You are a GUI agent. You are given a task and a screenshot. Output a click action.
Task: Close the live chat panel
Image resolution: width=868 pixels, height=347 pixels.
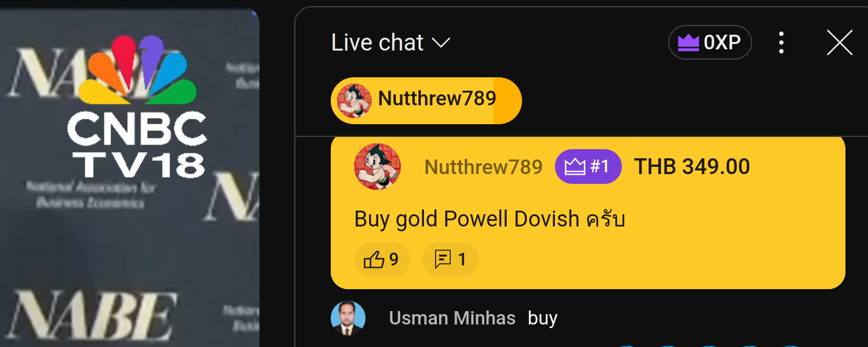coord(839,43)
